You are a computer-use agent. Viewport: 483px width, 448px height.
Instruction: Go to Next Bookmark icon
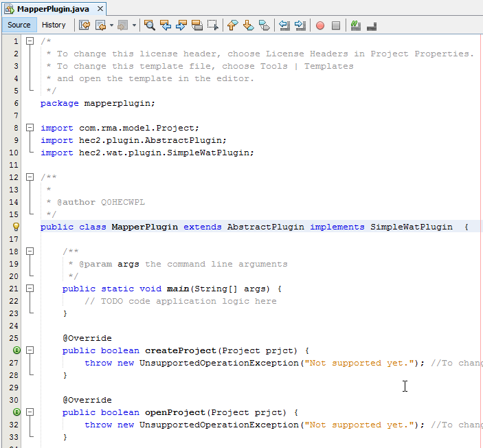[248, 25]
